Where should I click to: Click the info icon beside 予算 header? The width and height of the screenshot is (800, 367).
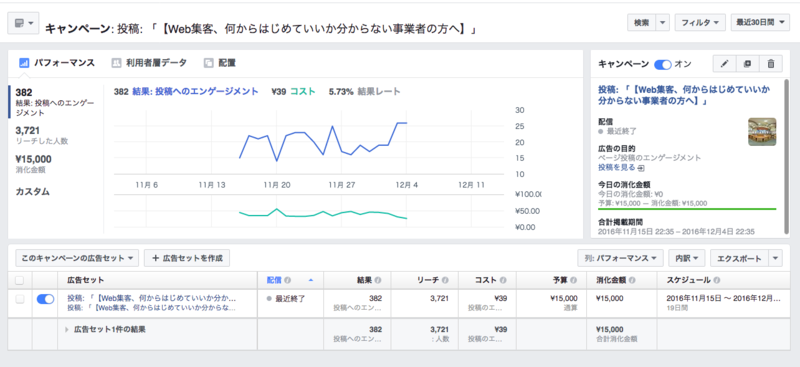[x=574, y=280]
